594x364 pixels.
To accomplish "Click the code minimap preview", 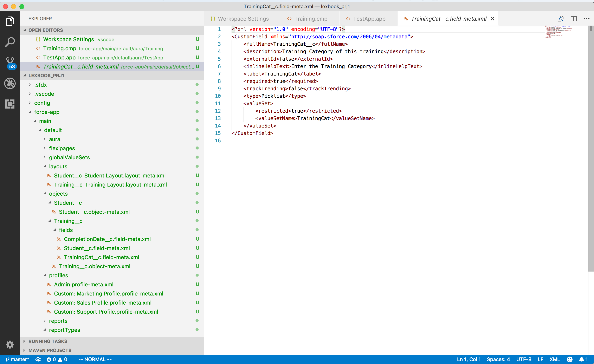I will [558, 32].
